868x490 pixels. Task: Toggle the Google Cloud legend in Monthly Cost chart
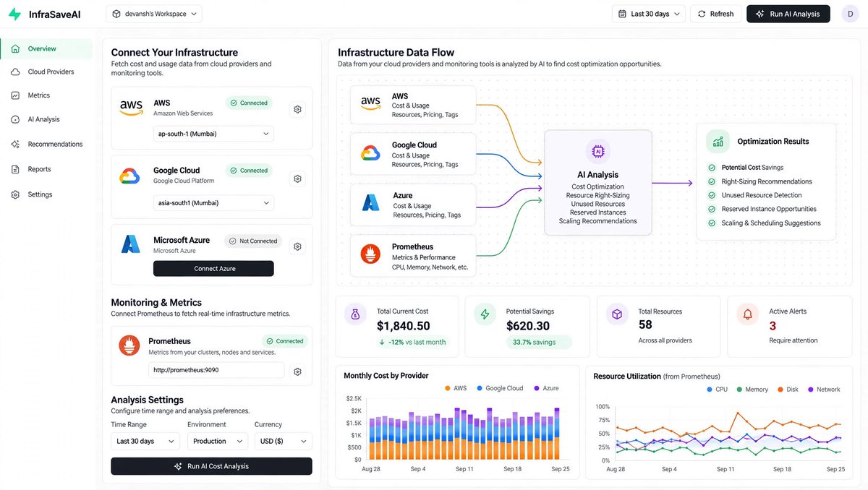pos(499,388)
